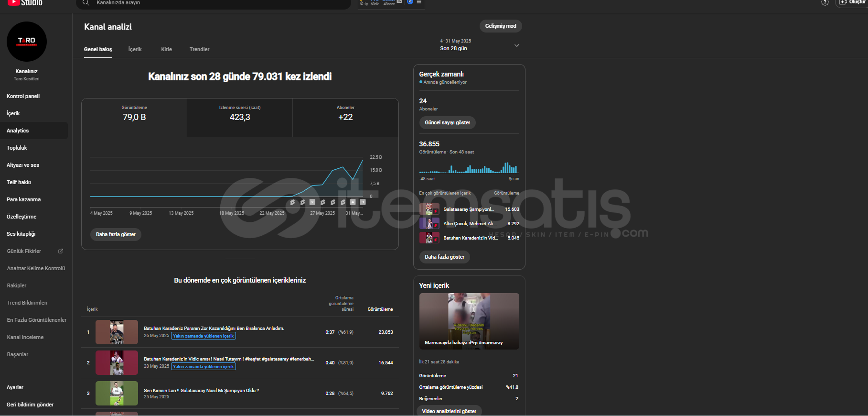
Task: Select the İzlenme süresi 423,3 metric card
Action: click(x=240, y=118)
